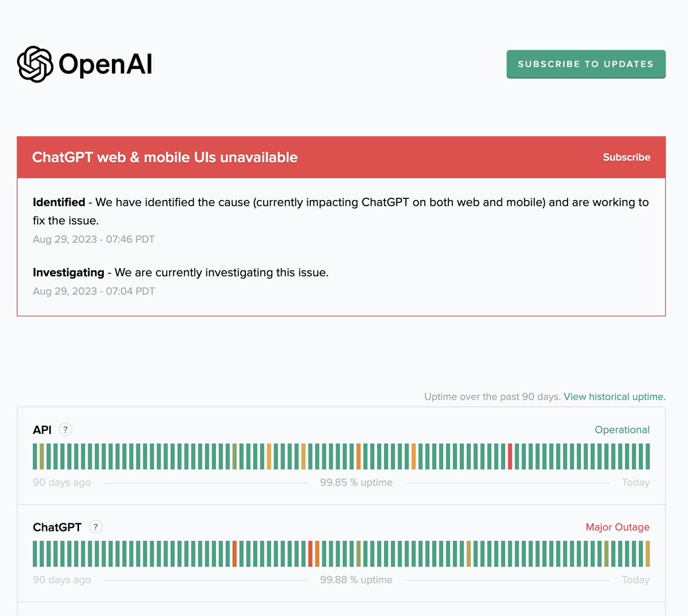This screenshot has height=616, width=688.
Task: Click the 99.88 % uptime label
Action: pos(356,580)
